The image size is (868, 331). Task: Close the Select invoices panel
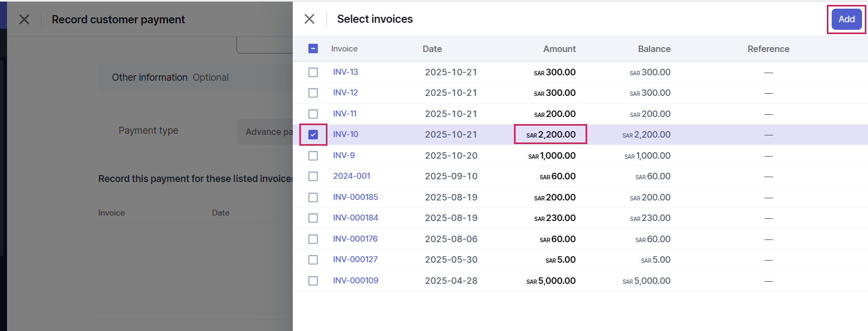(x=310, y=19)
